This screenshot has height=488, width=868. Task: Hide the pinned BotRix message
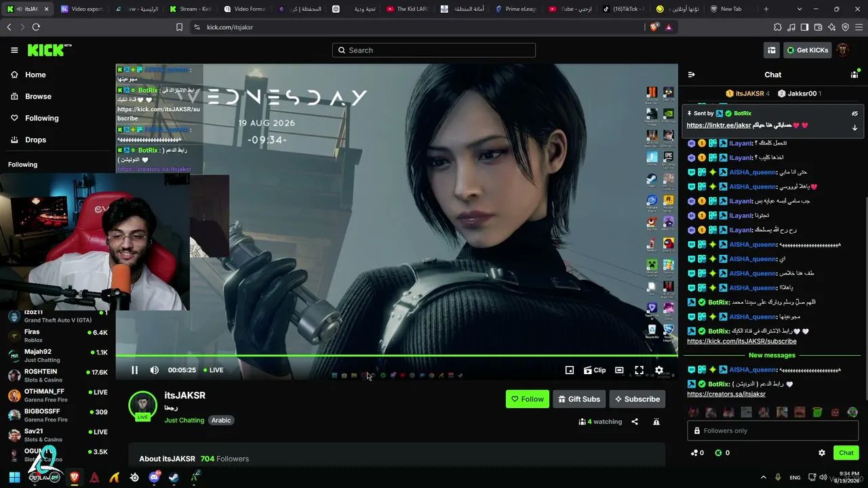point(854,113)
